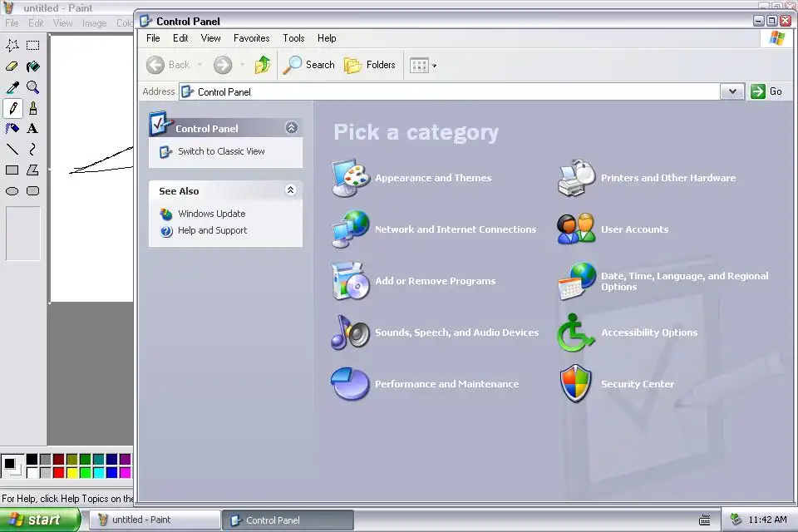Open the Forward history dropdown arrow

[242, 65]
